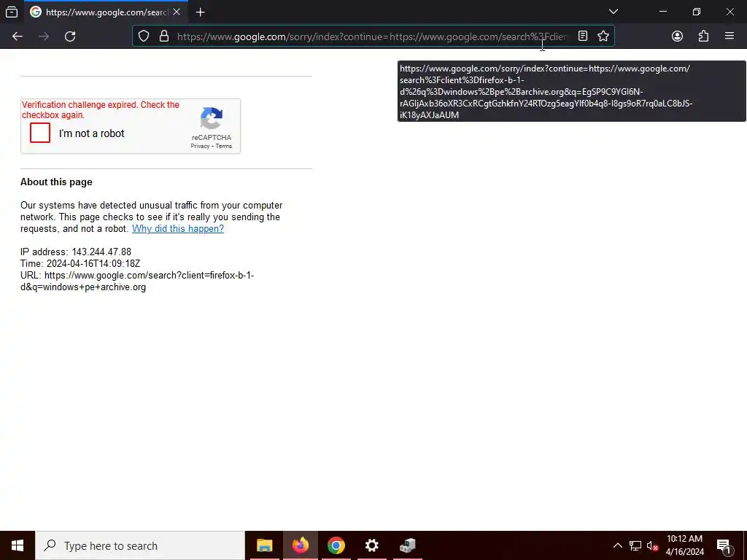This screenshot has width=747, height=560.
Task: Click the forward navigation arrow
Action: coord(44,36)
